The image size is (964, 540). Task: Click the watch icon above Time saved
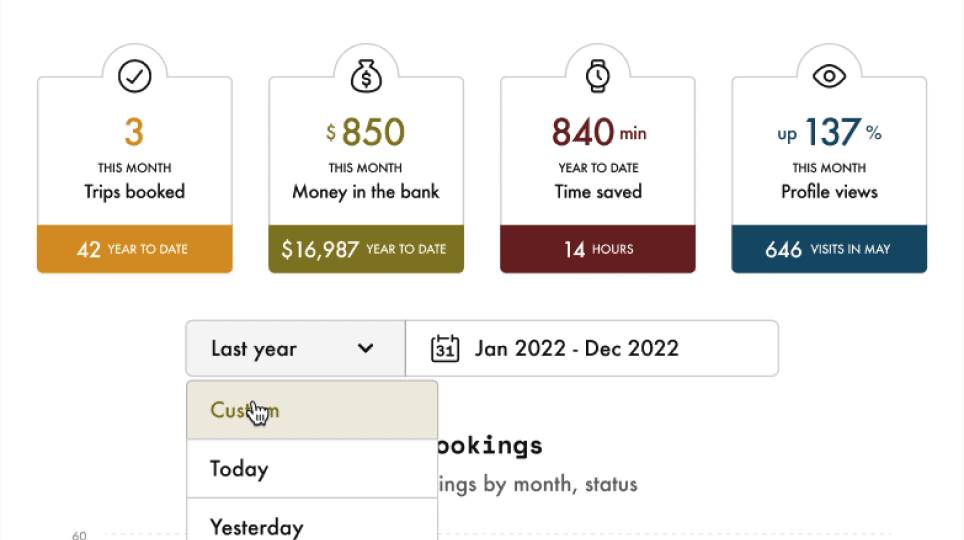(x=598, y=76)
